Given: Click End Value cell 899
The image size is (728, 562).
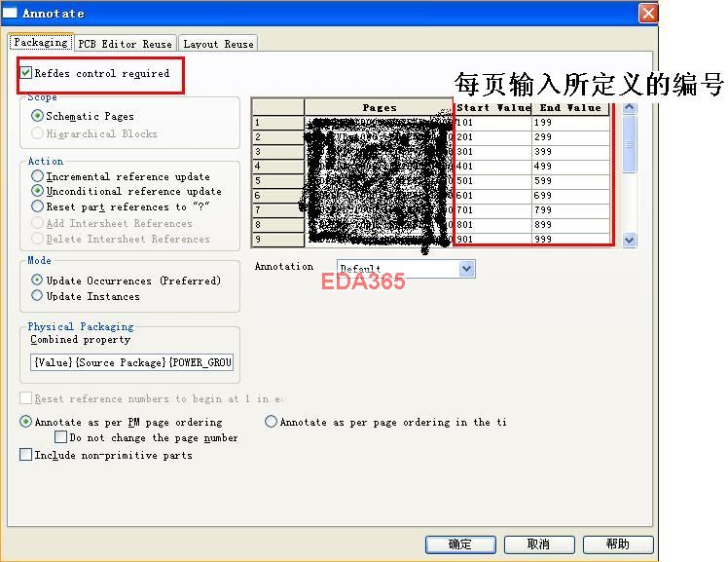Looking at the screenshot, I should (570, 224).
